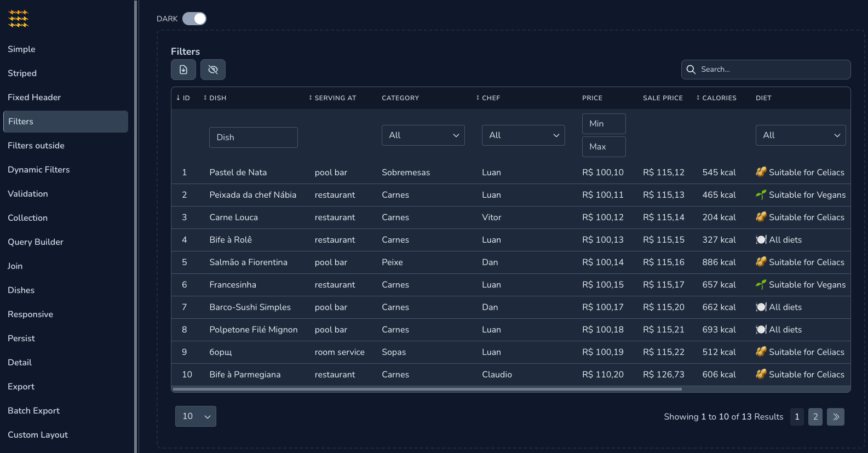Viewport: 868px width, 453px height.
Task: Click the Min price input field
Action: [603, 124]
